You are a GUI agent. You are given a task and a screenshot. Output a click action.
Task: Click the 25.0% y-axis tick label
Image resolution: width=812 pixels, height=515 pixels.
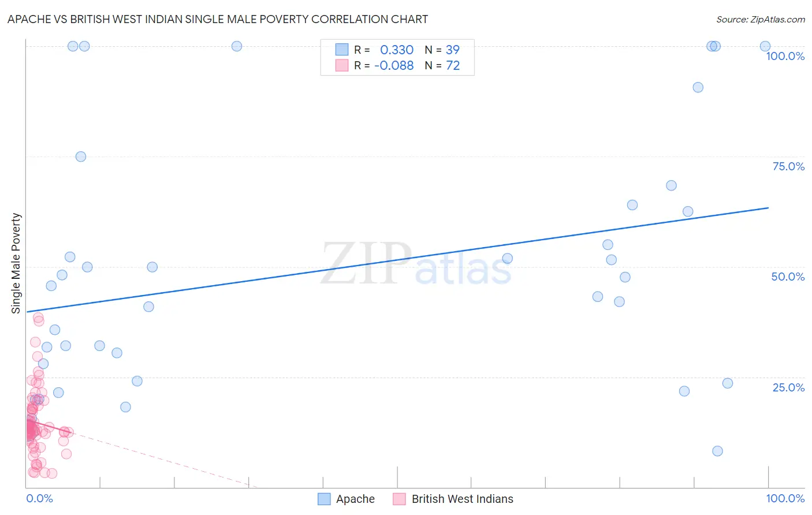[788, 387]
